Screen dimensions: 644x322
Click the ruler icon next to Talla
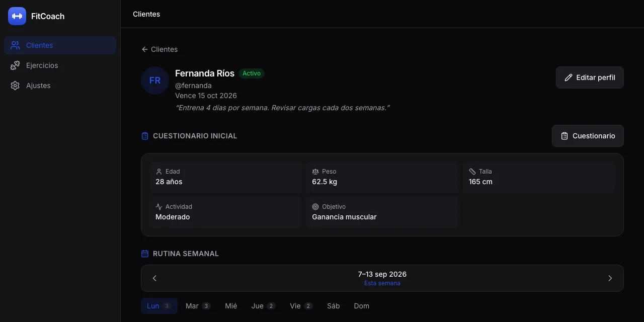472,172
